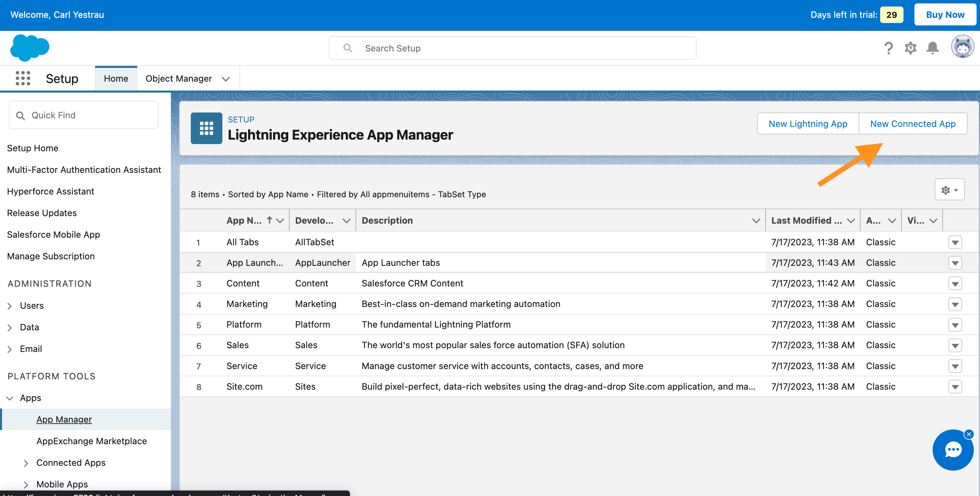Open Salesforce Mobile App item
The width and height of the screenshot is (980, 496).
53,235
